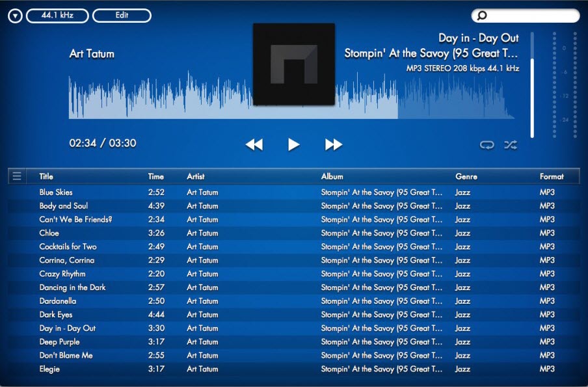Enable repeat playback mode
The image size is (588, 387).
[x=487, y=146]
